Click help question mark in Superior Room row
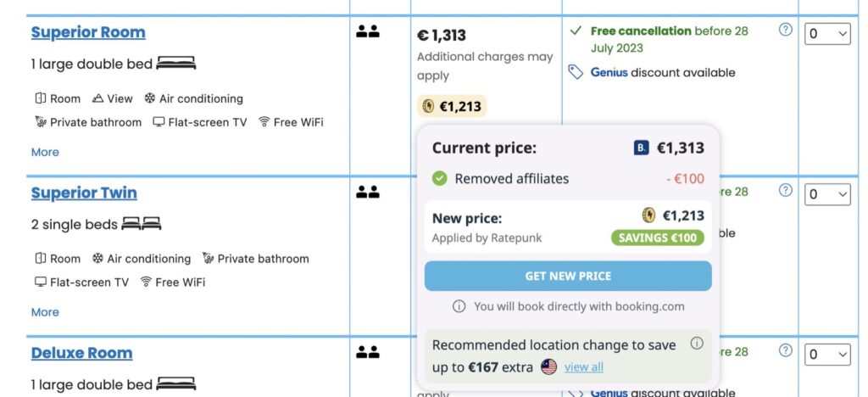This screenshot has width=868, height=397. pos(785,30)
